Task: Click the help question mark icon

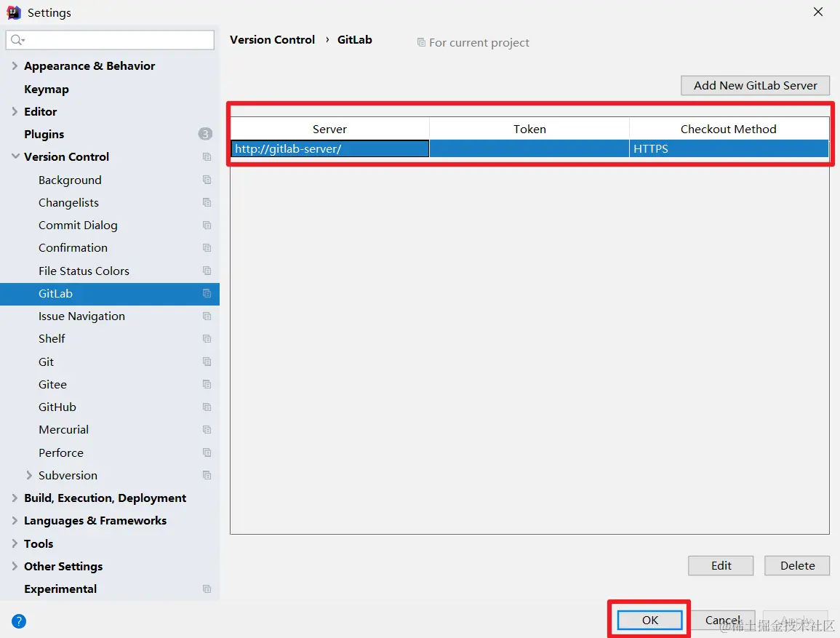Action: coord(19,621)
